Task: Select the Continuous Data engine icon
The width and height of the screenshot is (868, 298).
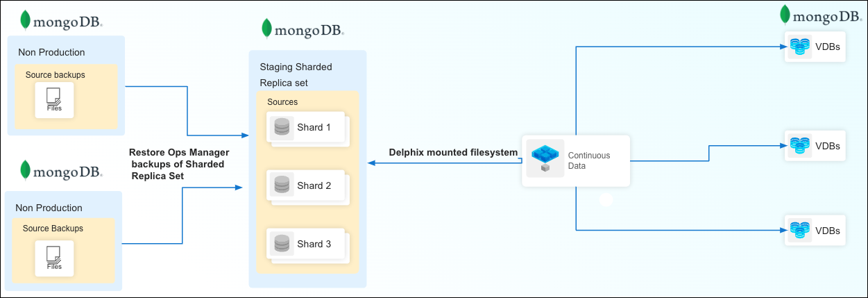Action: click(x=545, y=158)
